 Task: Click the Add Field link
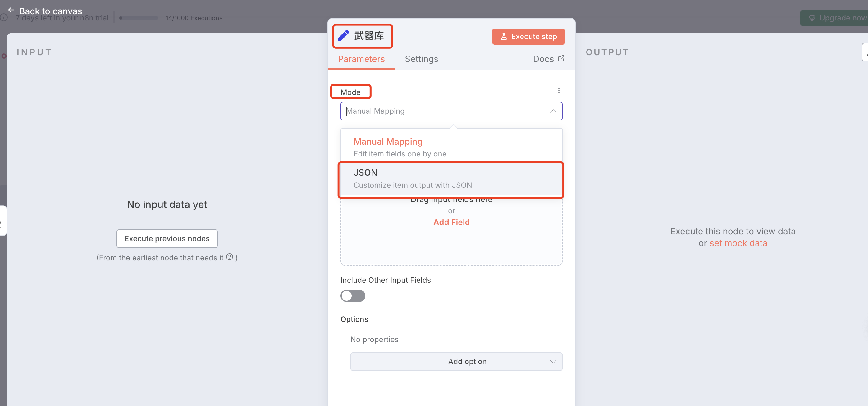(x=451, y=222)
